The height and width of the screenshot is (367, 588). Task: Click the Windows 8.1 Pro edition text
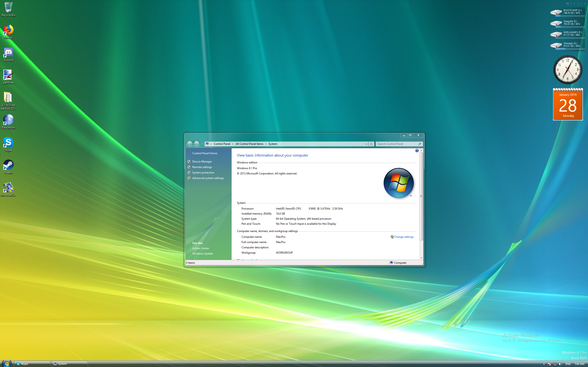[x=247, y=168]
